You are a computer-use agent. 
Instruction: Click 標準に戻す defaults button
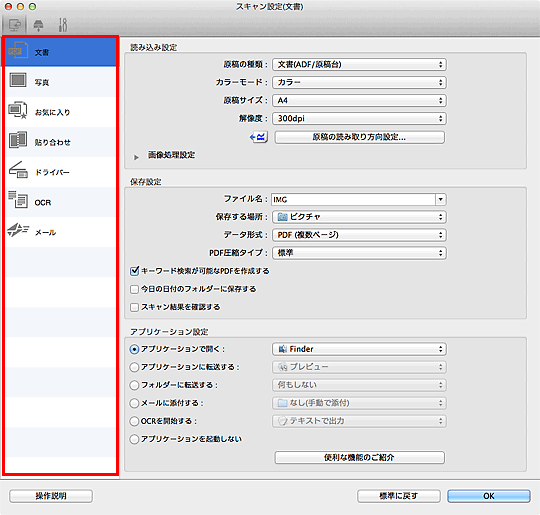coord(399,496)
